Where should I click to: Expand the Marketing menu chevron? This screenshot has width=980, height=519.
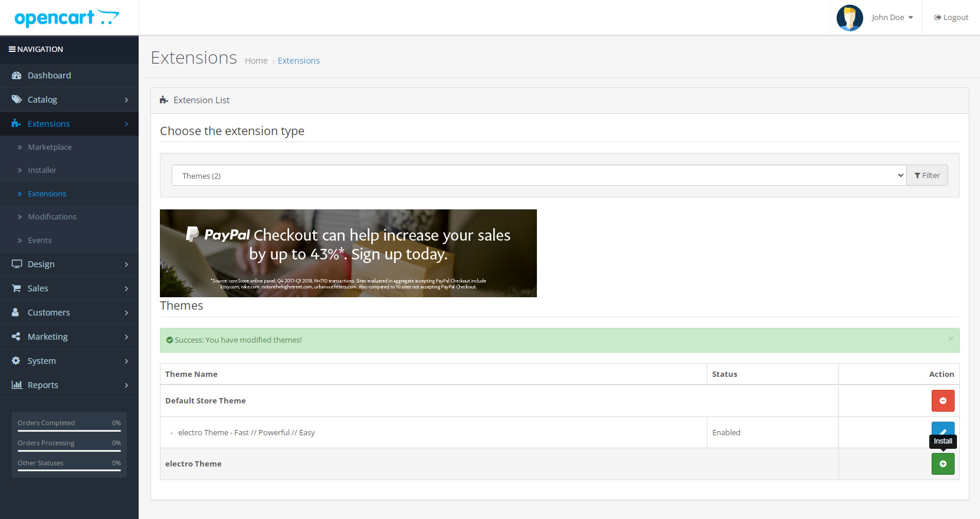tap(126, 337)
